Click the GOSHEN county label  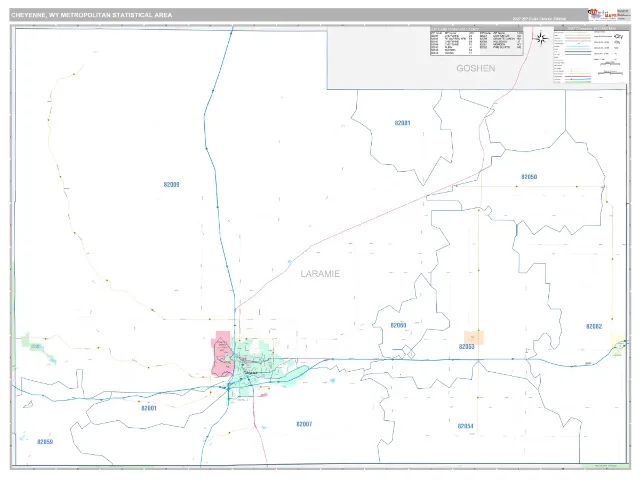point(476,68)
